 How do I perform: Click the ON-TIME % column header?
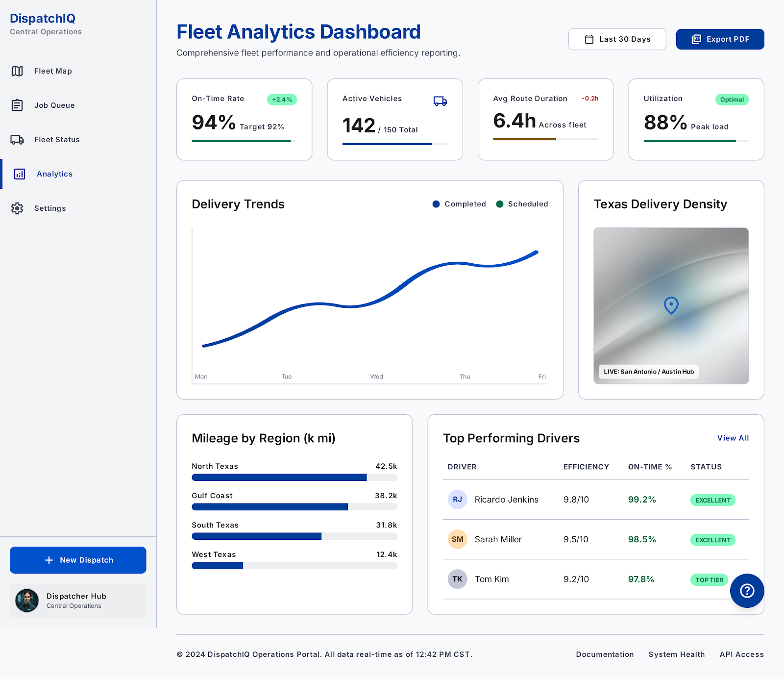pos(650,467)
